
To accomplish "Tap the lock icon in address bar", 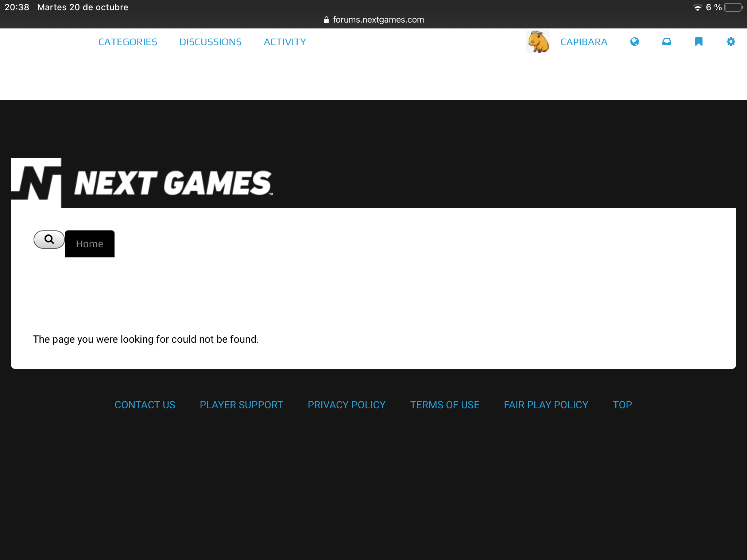I will [x=326, y=20].
